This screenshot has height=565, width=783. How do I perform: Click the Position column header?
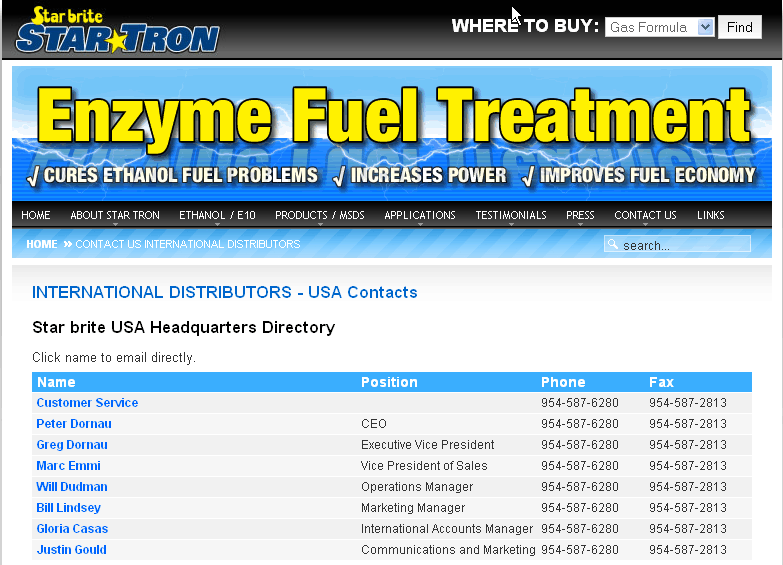tap(390, 382)
